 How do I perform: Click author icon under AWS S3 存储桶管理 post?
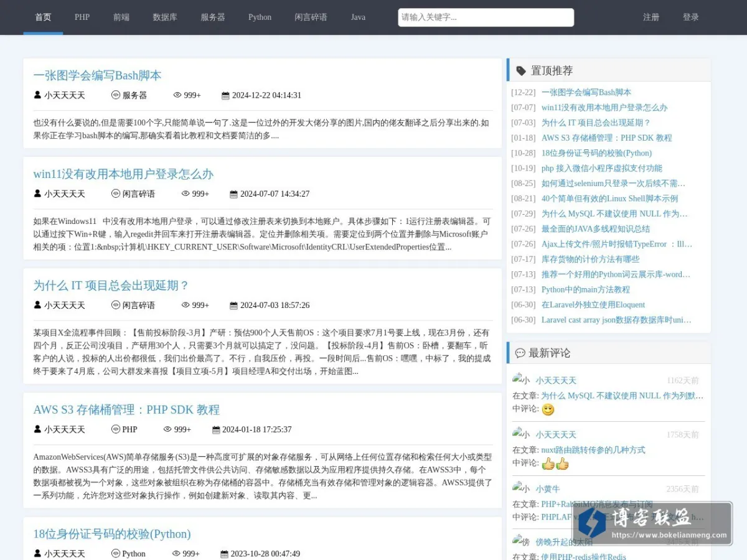coord(37,429)
